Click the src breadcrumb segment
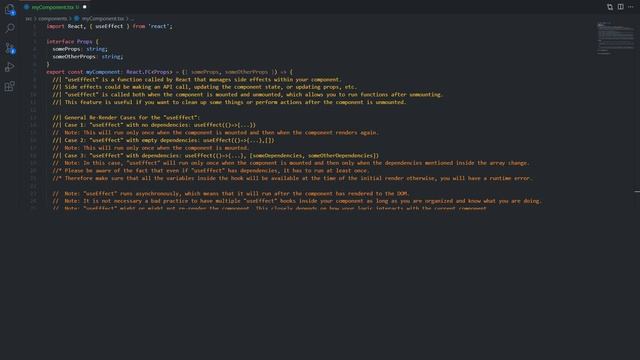The image size is (640, 360). (28, 19)
